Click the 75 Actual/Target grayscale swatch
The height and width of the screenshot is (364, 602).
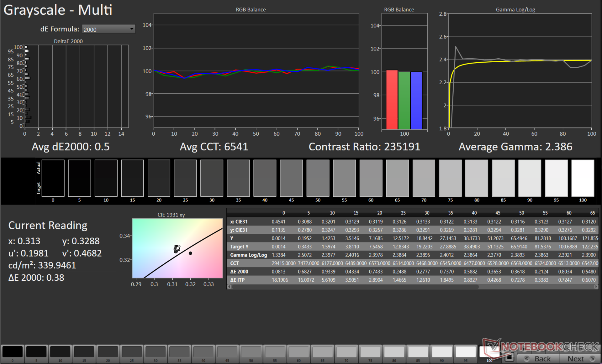tap(450, 178)
